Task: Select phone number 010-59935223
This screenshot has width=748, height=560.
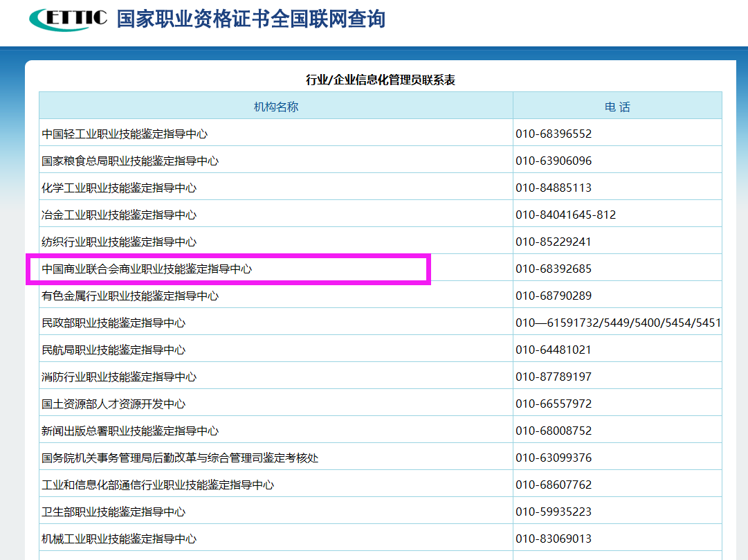Action: tap(554, 512)
